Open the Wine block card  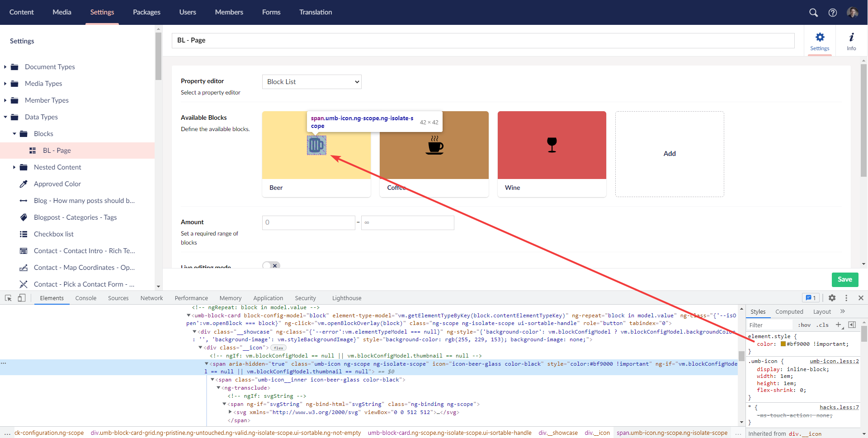point(552,154)
